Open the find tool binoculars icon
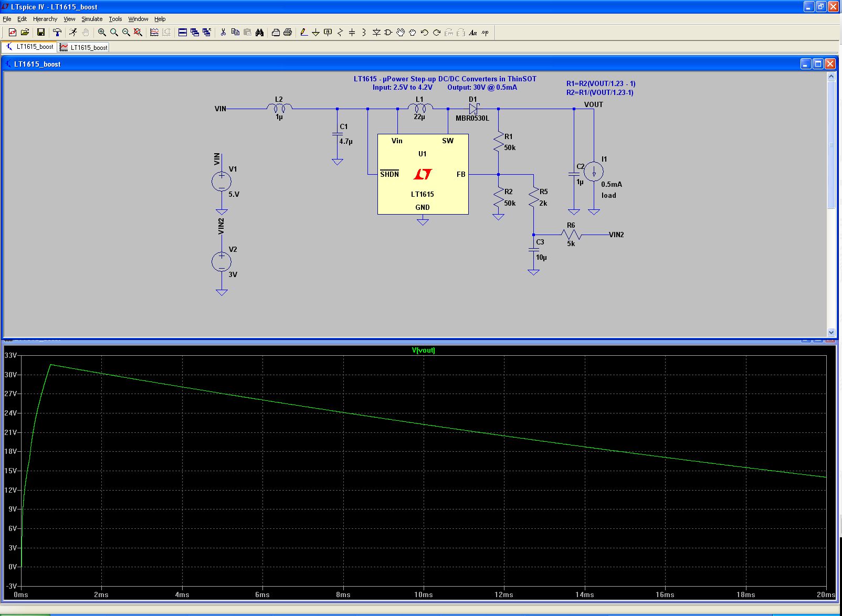842x616 pixels. 259,33
